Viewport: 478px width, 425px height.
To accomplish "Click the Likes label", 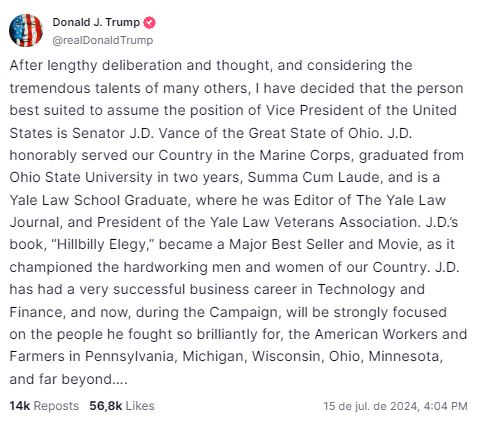I will click(x=140, y=406).
